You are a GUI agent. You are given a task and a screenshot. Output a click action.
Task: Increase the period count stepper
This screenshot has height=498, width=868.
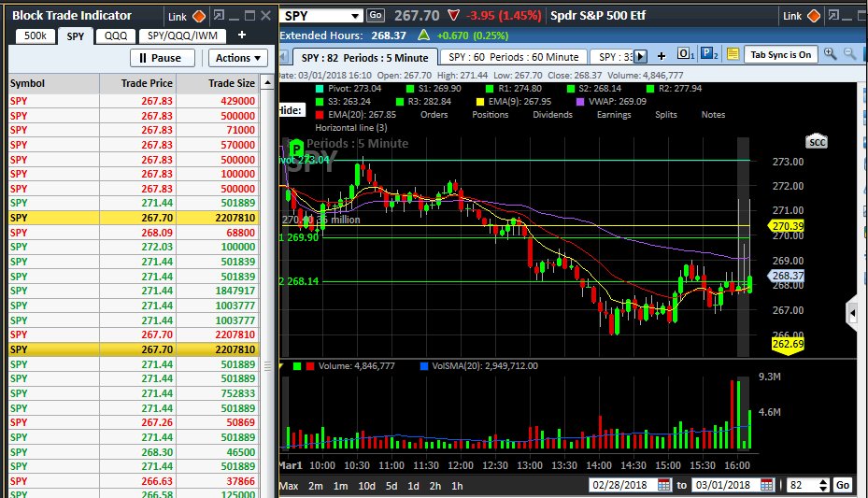[x=823, y=482]
